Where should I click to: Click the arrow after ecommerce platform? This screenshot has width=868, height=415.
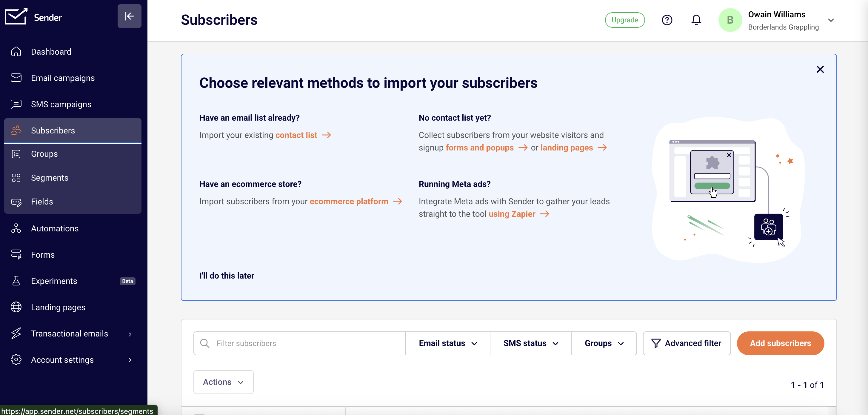point(397,201)
